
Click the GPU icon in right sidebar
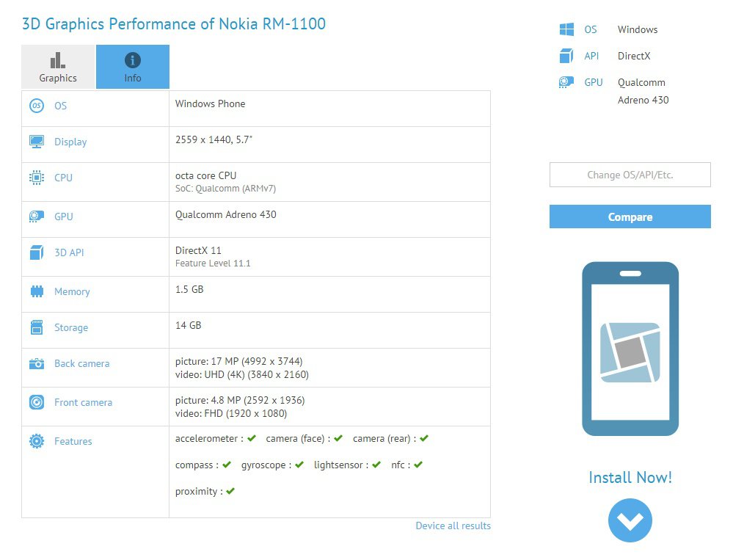pos(566,82)
